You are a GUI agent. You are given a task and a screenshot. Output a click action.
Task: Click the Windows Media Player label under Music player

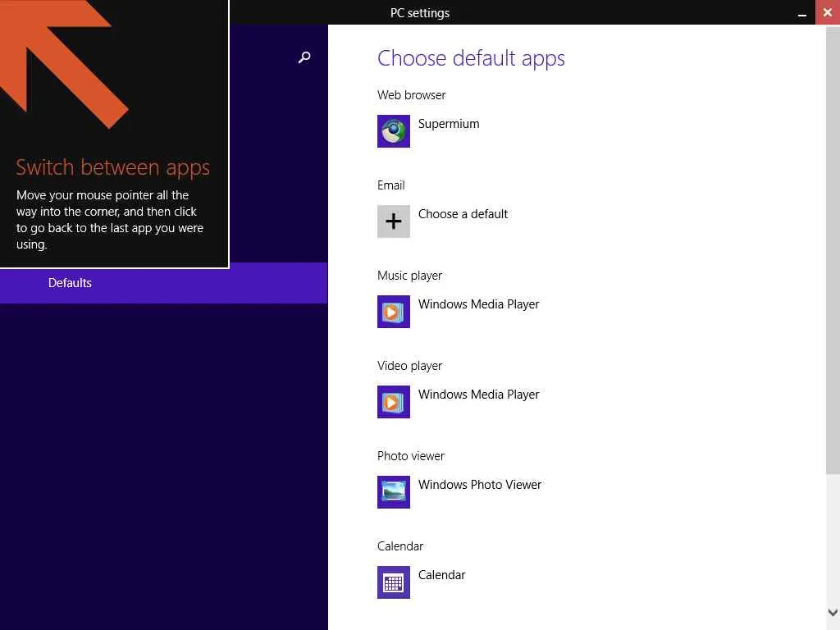click(478, 304)
